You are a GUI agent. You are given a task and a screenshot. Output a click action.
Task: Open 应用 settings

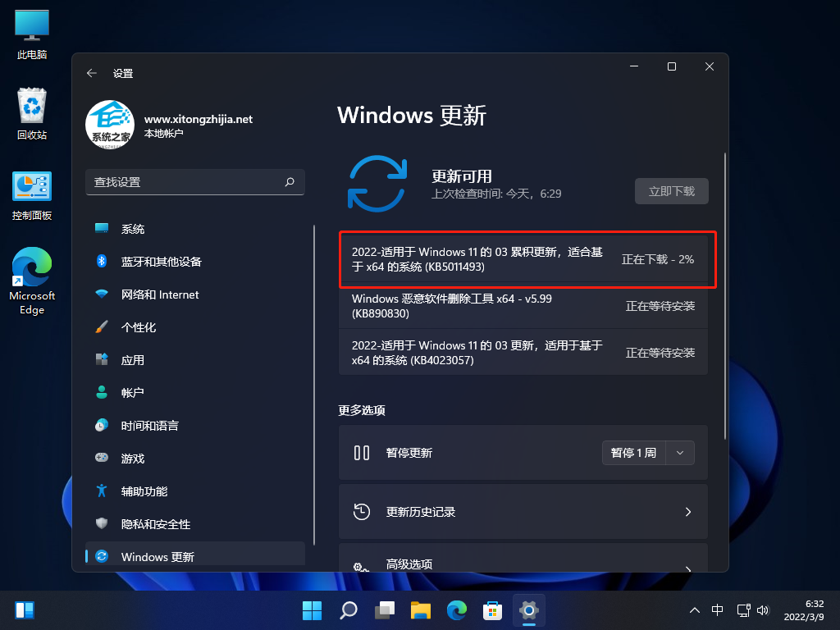(x=134, y=359)
